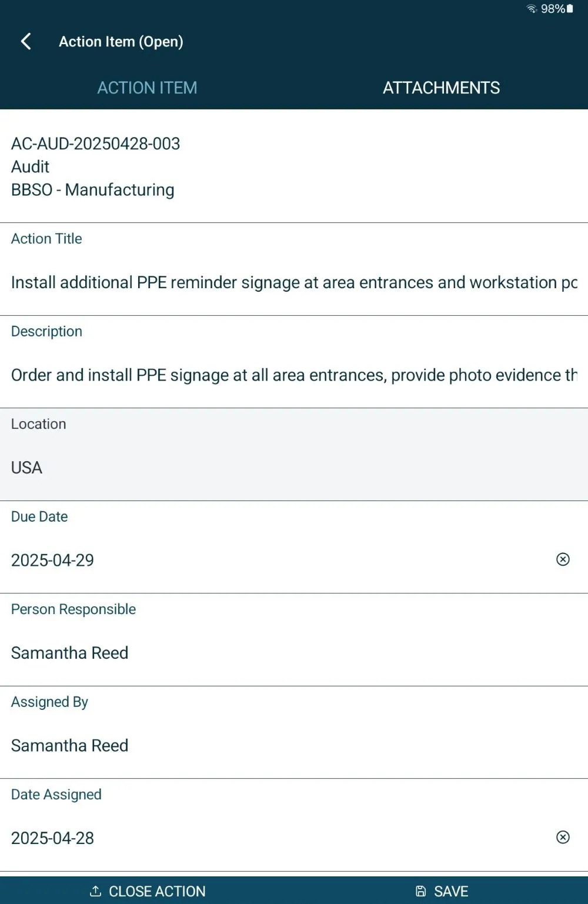Clear the Due Date using its X icon
588x904 pixels.
tap(563, 559)
